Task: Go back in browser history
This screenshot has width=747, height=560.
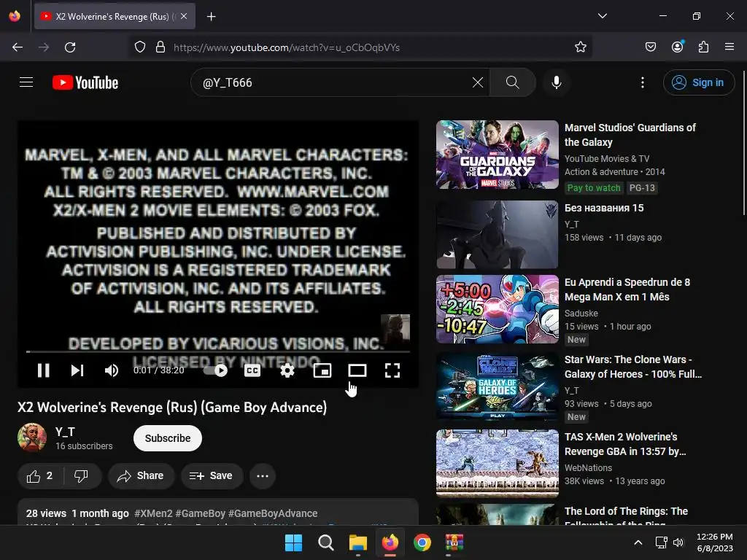Action: tap(18, 47)
